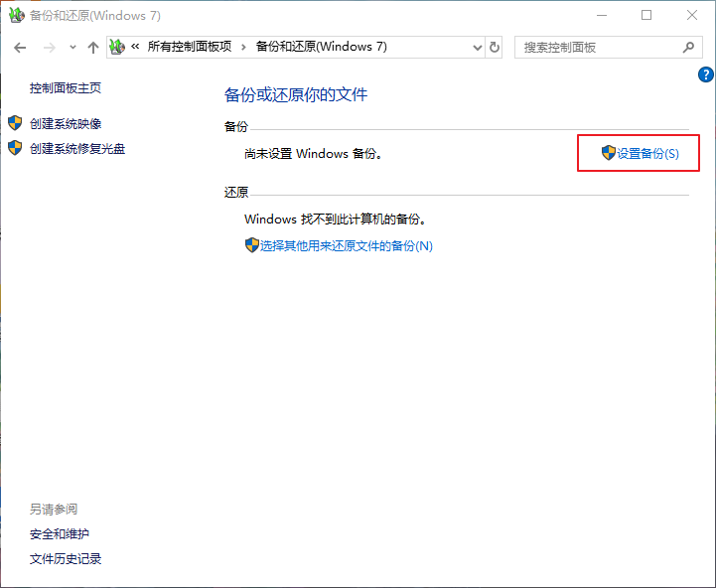The height and width of the screenshot is (588, 716).
Task: Select the 备份和还原(Windows 7) breadcrumb
Action: tap(321, 47)
